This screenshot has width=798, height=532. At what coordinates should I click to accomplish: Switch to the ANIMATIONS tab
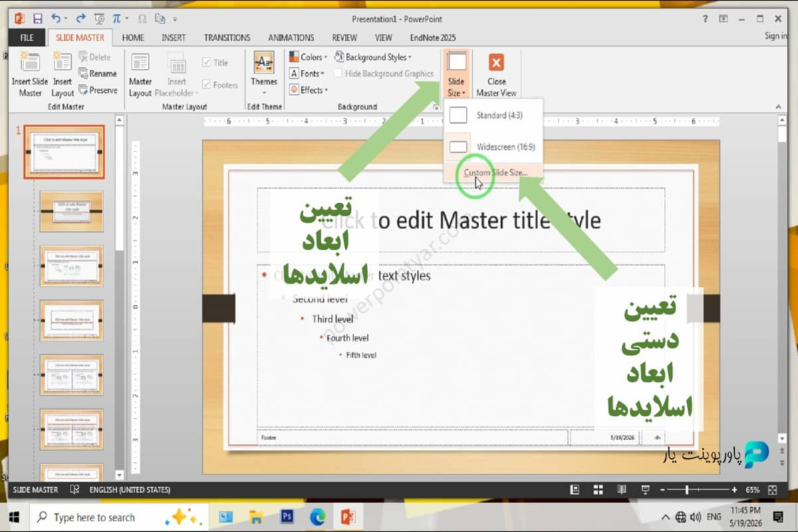tap(291, 38)
